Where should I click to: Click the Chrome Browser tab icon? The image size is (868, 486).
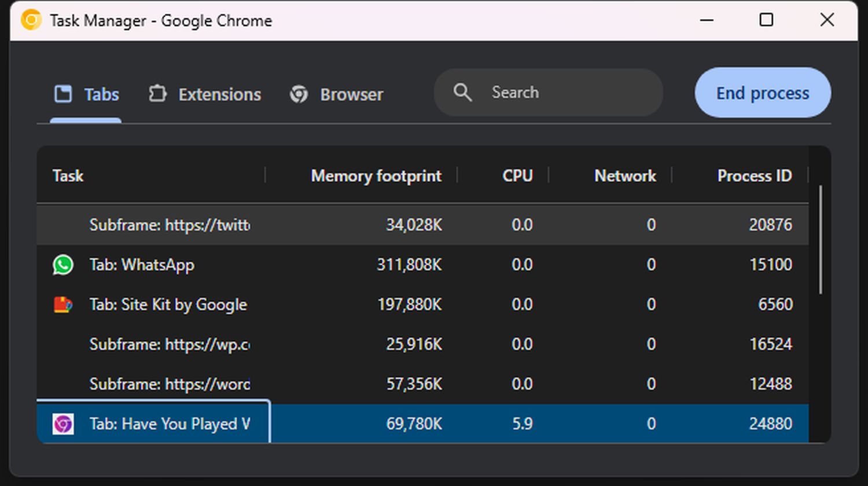[x=299, y=94]
